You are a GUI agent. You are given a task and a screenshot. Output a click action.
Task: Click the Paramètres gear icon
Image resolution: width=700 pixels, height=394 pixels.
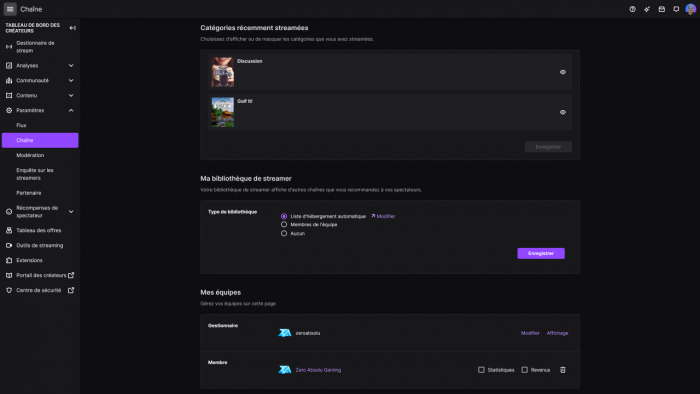(9, 110)
